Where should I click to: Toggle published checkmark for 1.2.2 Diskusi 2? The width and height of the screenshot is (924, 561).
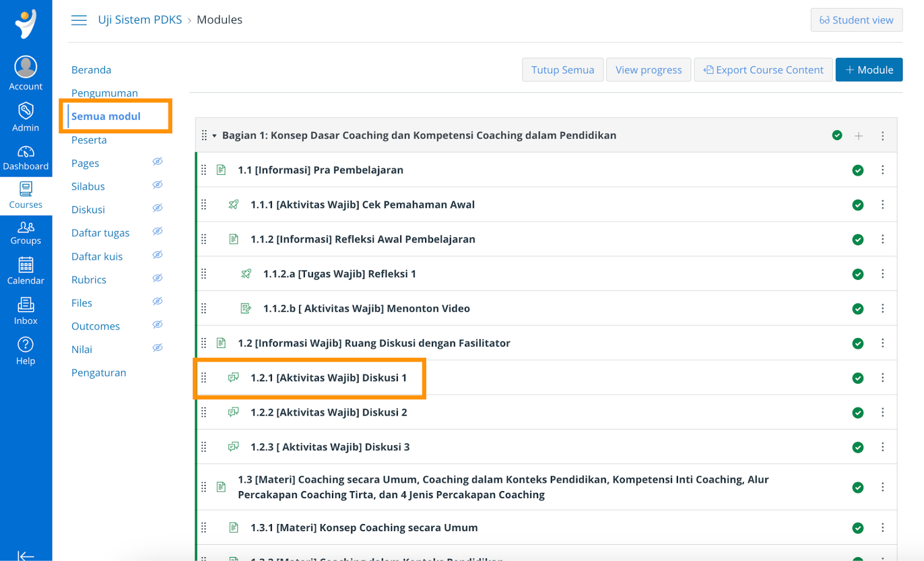click(x=858, y=413)
